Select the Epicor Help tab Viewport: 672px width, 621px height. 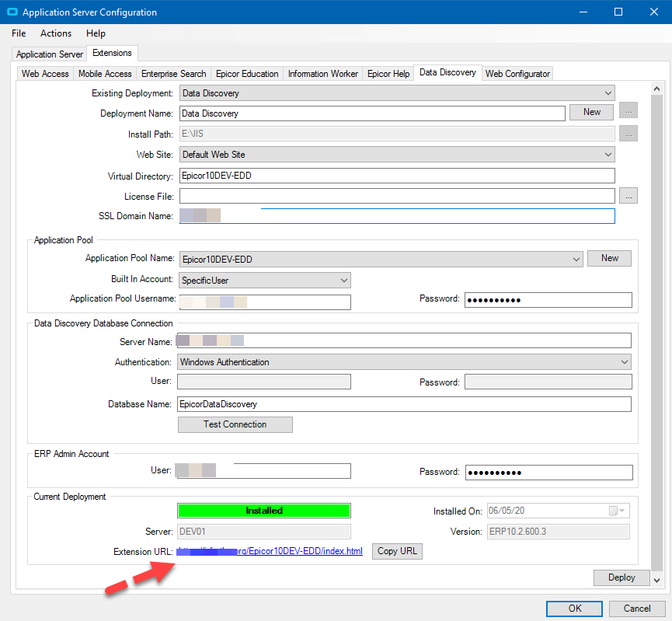tap(388, 74)
